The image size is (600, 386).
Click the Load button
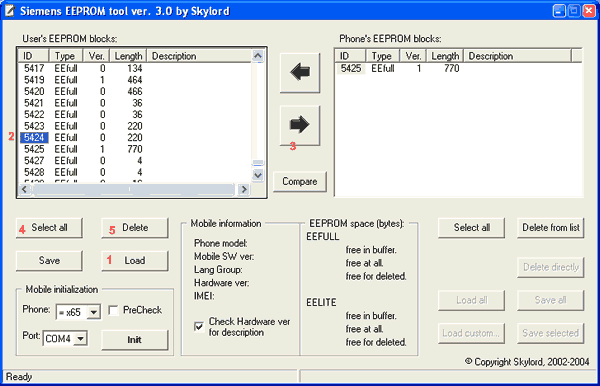[135, 261]
